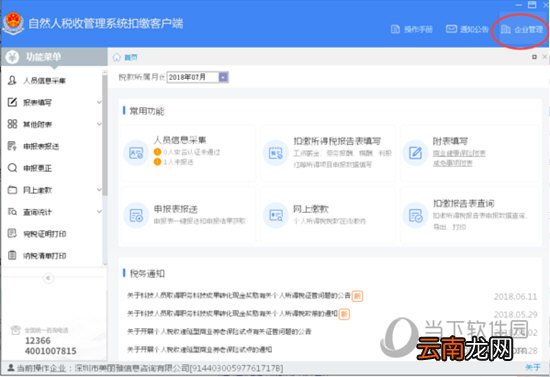This screenshot has width=550, height=377.
Task: Click the '1人未报送' status line
Action: [x=174, y=162]
